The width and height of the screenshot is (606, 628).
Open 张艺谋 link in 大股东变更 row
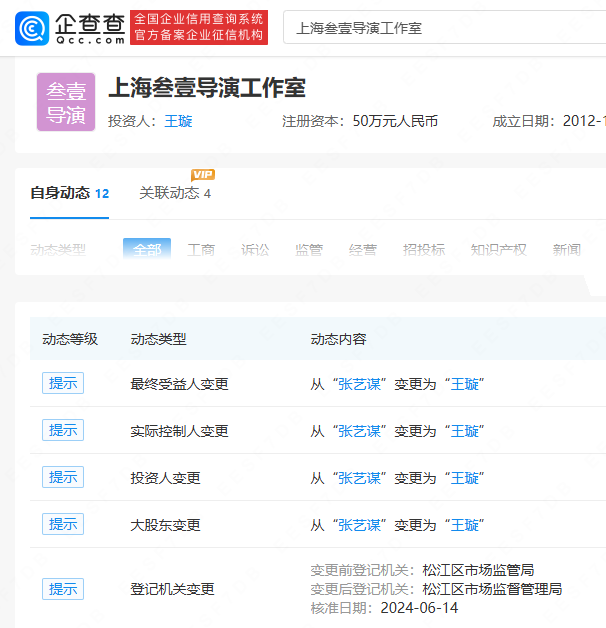tap(360, 525)
